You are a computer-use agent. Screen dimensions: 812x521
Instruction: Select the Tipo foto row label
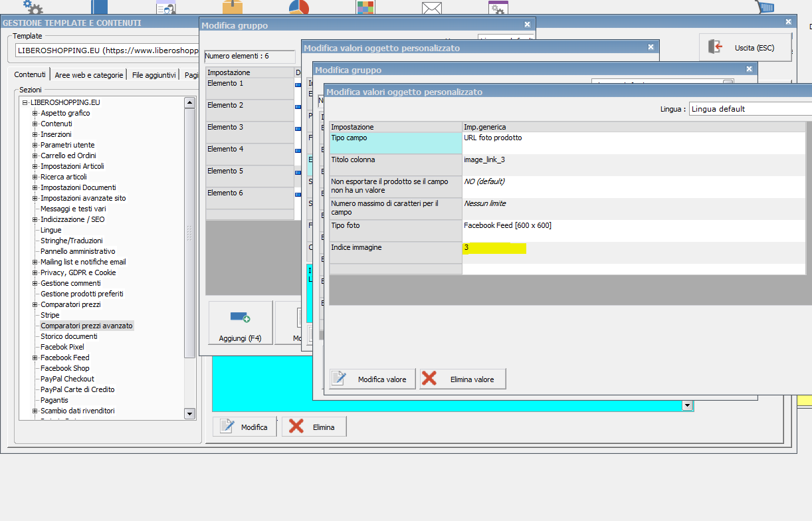click(x=396, y=231)
